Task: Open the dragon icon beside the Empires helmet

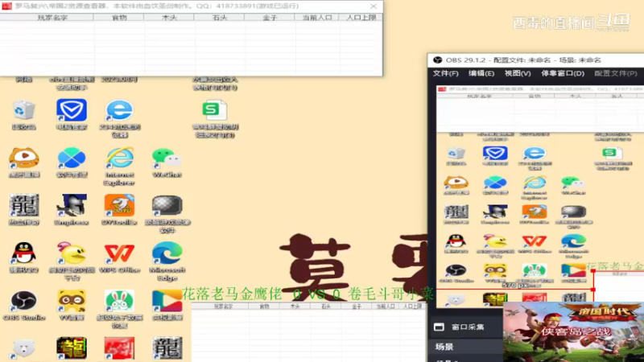Action: tap(24, 206)
